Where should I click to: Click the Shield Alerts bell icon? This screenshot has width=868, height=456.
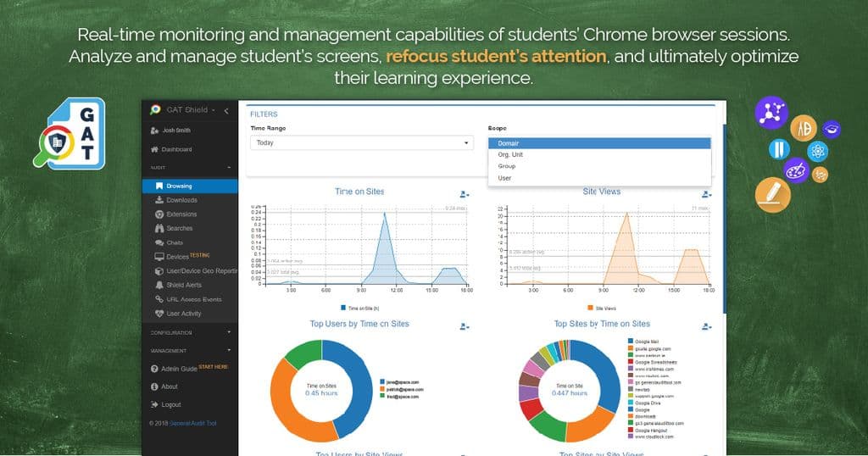(x=159, y=285)
